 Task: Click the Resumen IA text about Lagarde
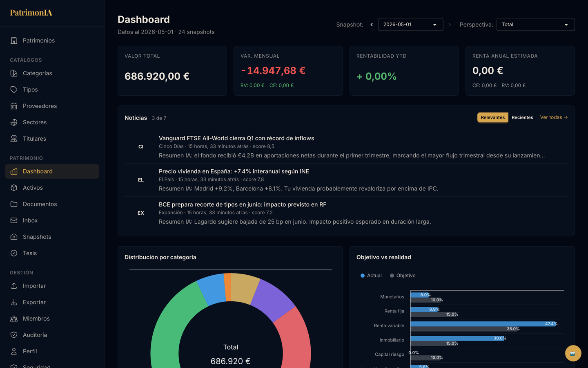(x=295, y=222)
